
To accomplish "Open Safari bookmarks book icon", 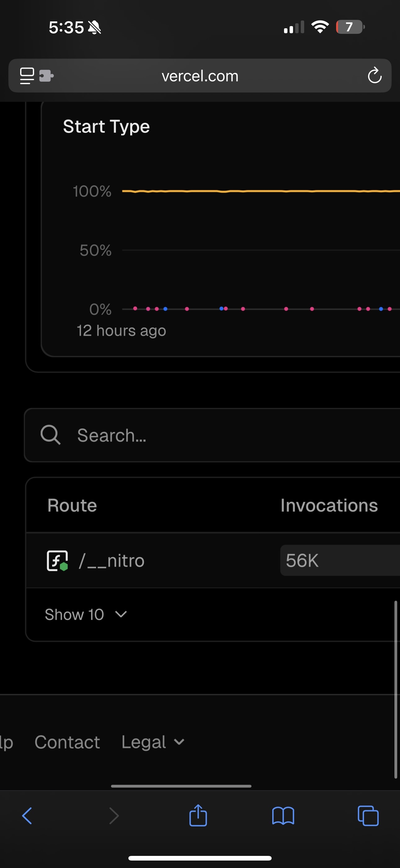I will tap(283, 816).
